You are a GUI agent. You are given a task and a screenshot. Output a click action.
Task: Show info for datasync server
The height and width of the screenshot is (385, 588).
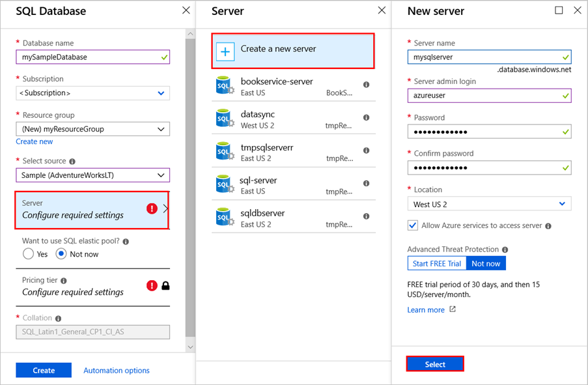367,117
